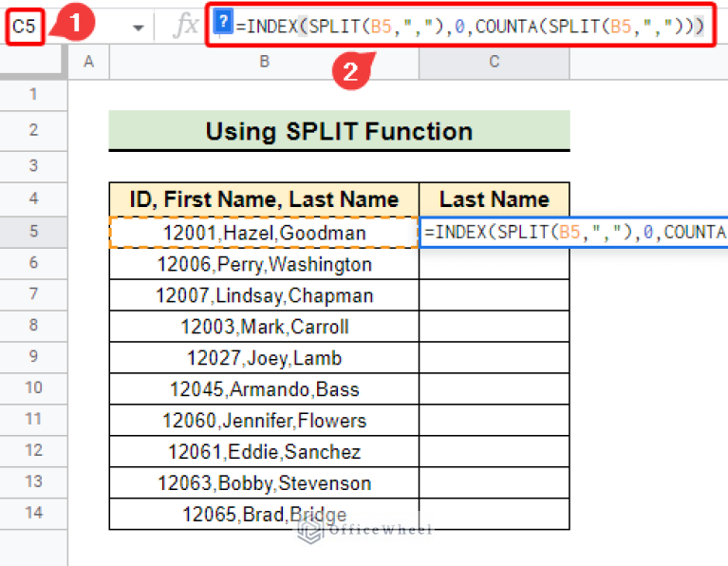Image resolution: width=728 pixels, height=566 pixels.
Task: Click the active C5 cell being edited
Action: click(573, 232)
